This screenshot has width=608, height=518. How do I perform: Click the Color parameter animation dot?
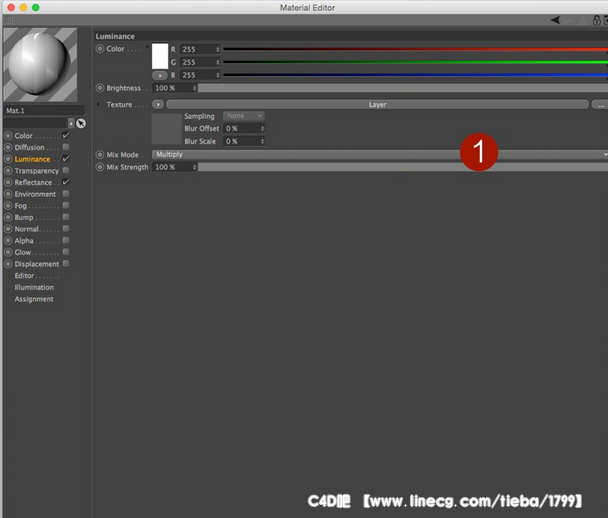point(100,49)
